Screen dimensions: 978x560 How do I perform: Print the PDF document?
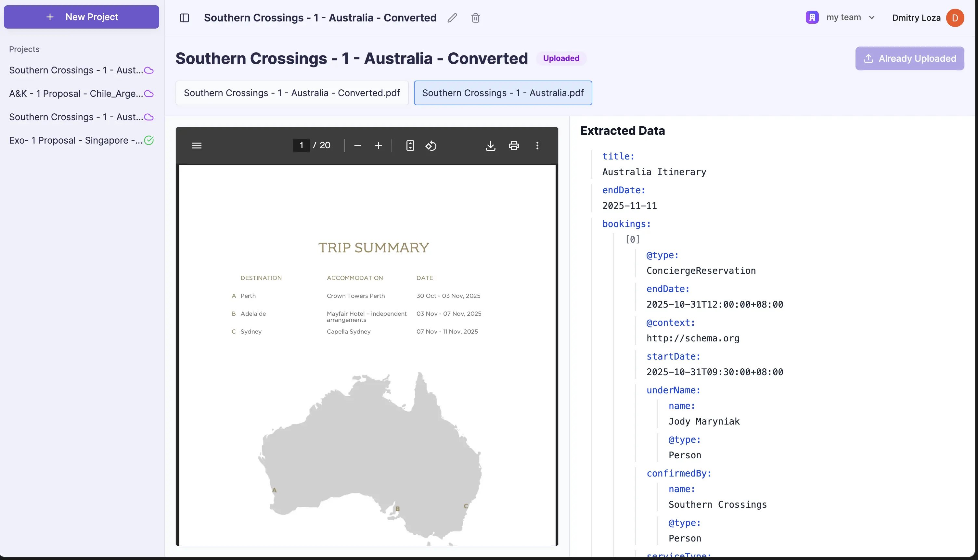pos(514,146)
